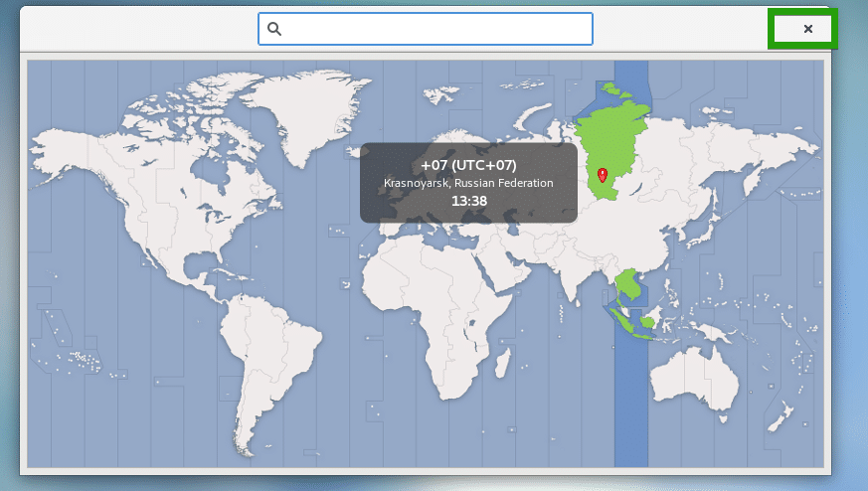The height and width of the screenshot is (491, 868).
Task: Click the Krasnoyarsk, Russian Federation text
Action: click(x=468, y=183)
